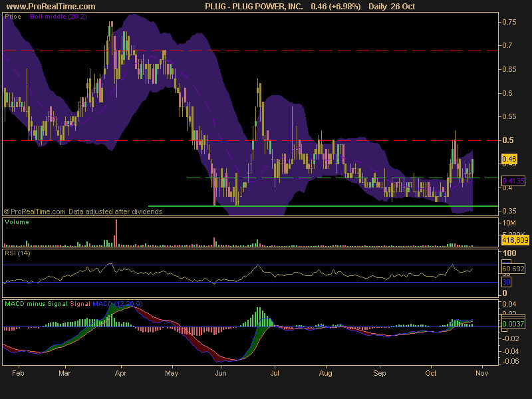This screenshot has height=399, width=532.
Task: Click the 10M volume axis value
Action: [509, 223]
